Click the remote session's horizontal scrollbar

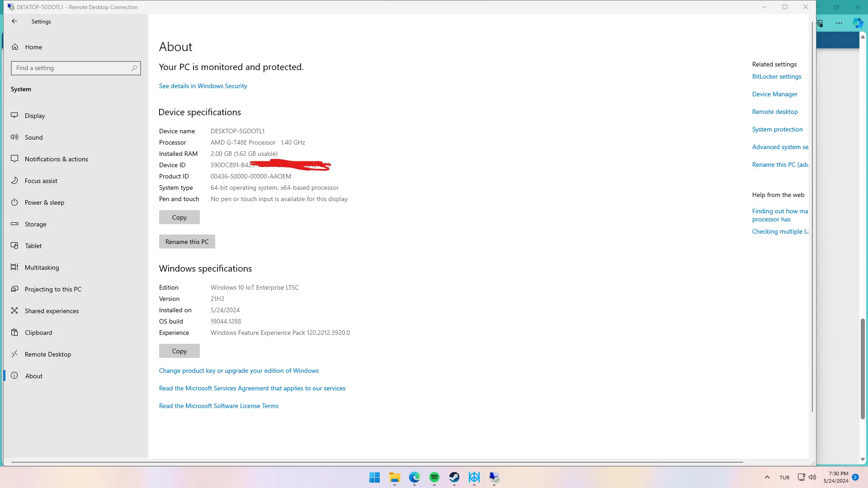tap(377, 462)
